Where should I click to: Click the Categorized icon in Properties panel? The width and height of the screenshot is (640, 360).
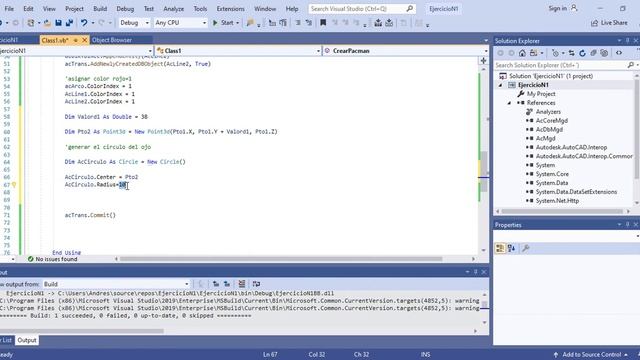point(500,248)
